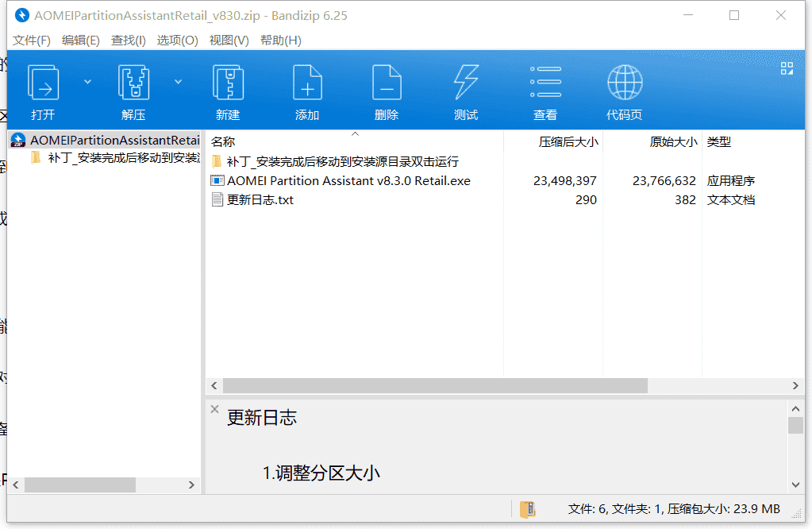Open the 视图(V) menu
This screenshot has height=529, width=812.
click(x=229, y=41)
